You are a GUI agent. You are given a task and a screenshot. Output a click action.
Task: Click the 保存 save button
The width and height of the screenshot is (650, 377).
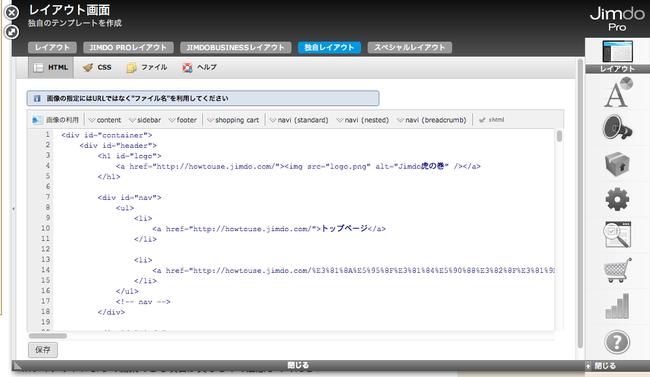point(43,350)
